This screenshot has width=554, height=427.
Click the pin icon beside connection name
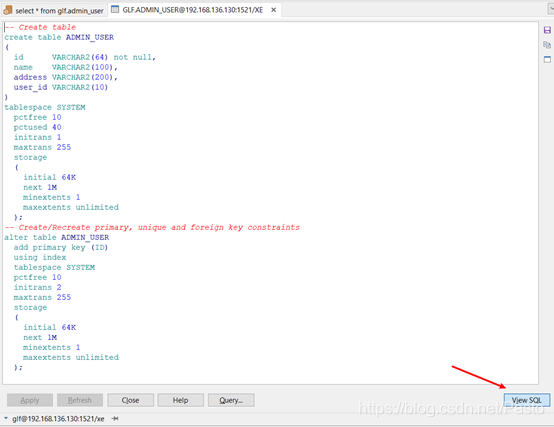[115, 419]
